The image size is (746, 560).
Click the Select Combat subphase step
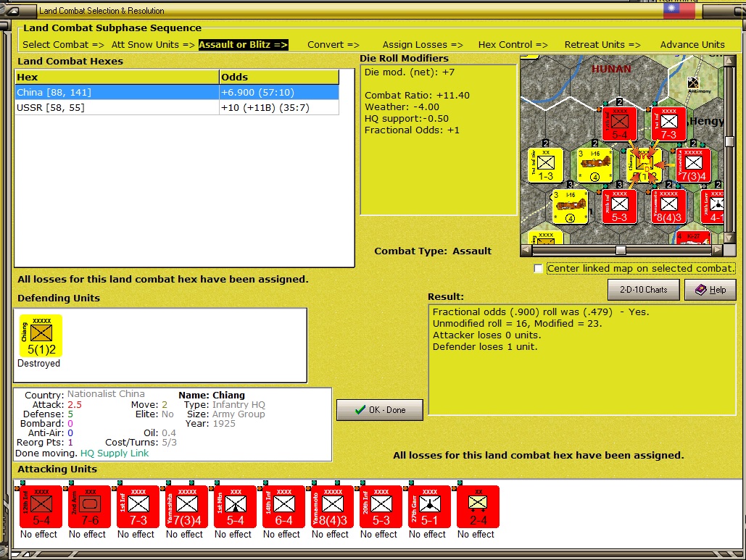pos(63,45)
